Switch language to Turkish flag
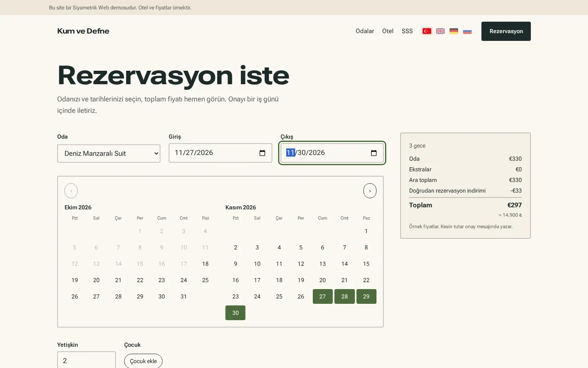 (427, 31)
